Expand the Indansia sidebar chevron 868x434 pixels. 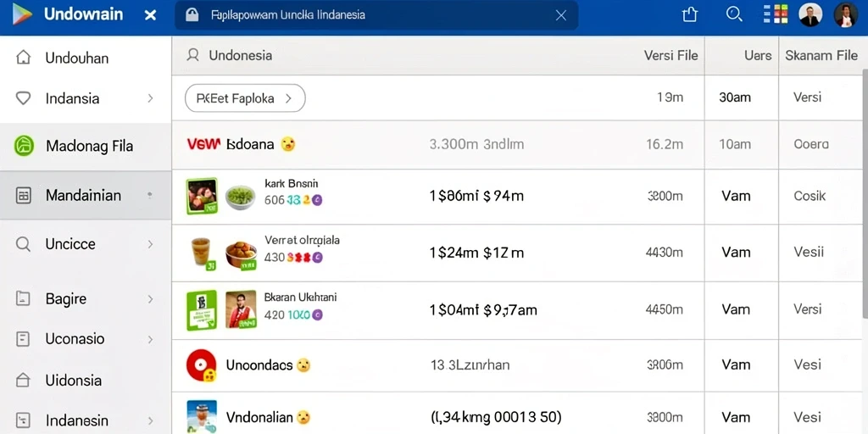[x=150, y=98]
